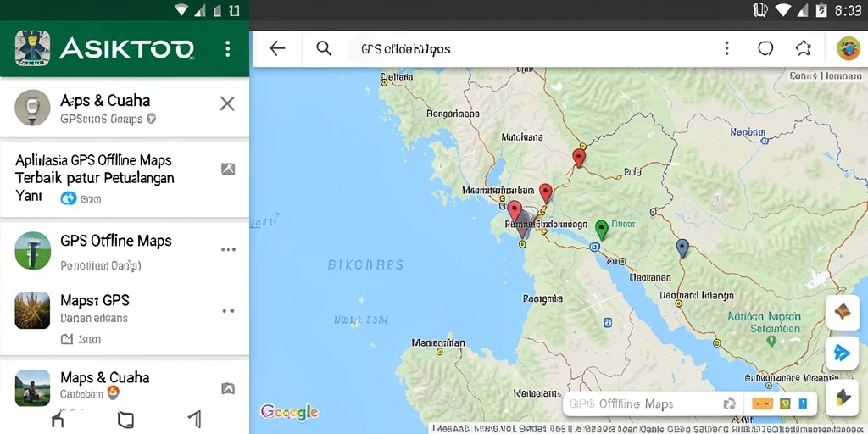Image resolution: width=868 pixels, height=434 pixels.
Task: Tap orange icon in bottom map bar
Action: tap(762, 403)
